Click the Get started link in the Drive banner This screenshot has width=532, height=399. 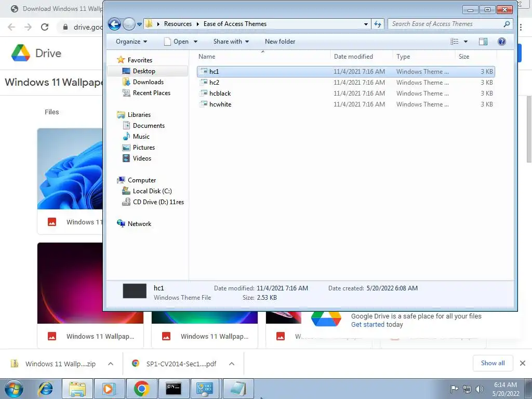coord(368,325)
